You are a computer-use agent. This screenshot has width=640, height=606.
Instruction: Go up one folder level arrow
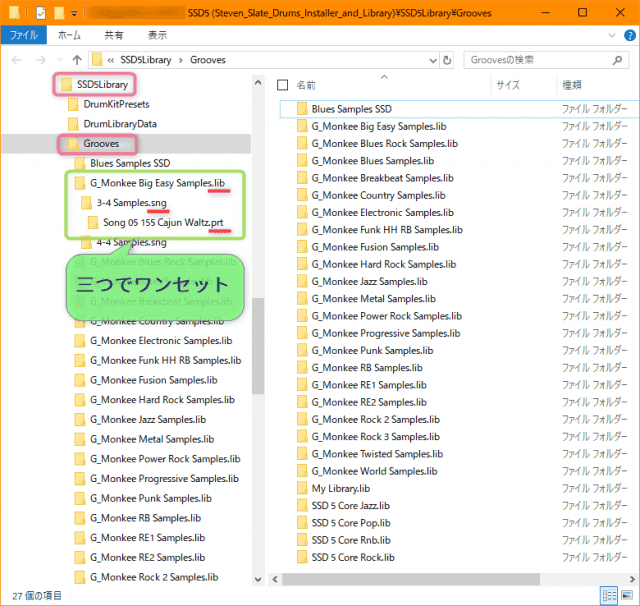(77, 60)
